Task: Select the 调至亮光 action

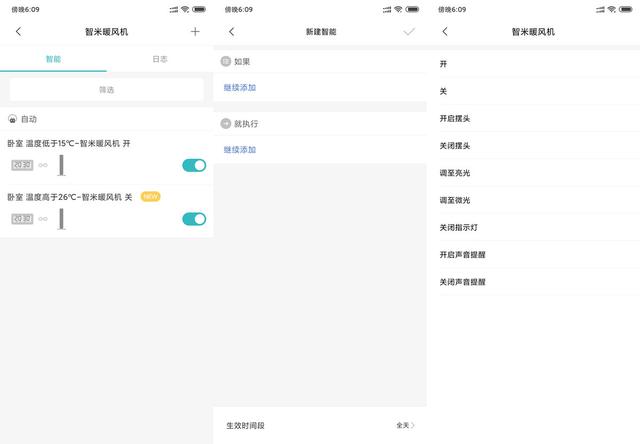Action: (x=533, y=173)
